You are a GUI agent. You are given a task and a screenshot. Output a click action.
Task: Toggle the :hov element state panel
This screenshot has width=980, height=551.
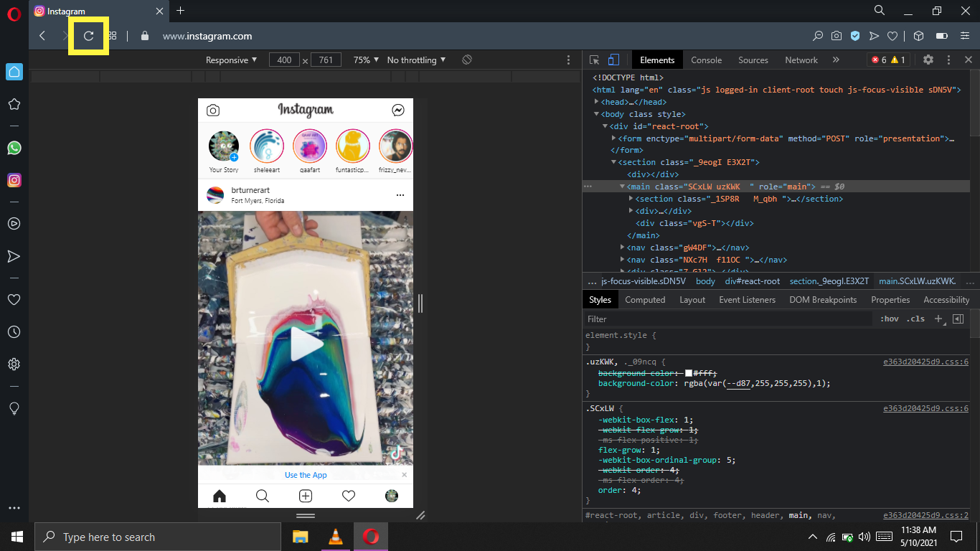point(890,319)
